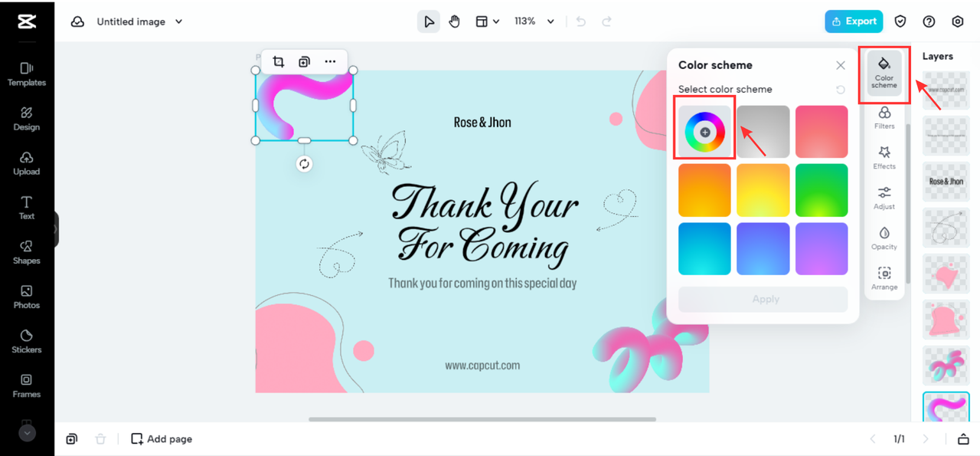
Task: Open the help question mark icon
Action: [929, 21]
